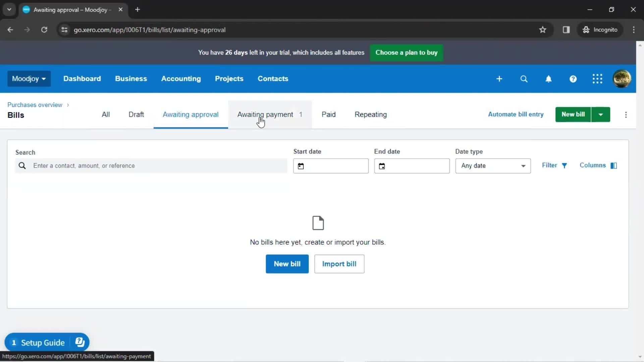Expand the New bill dropdown arrow
The width and height of the screenshot is (644, 362).
(601, 115)
